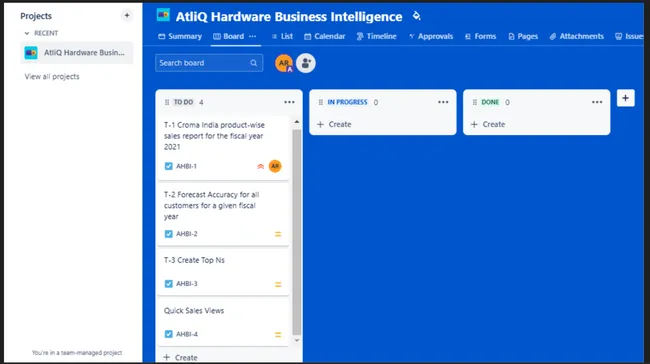Click the project avatar icon beside the title

tap(163, 15)
